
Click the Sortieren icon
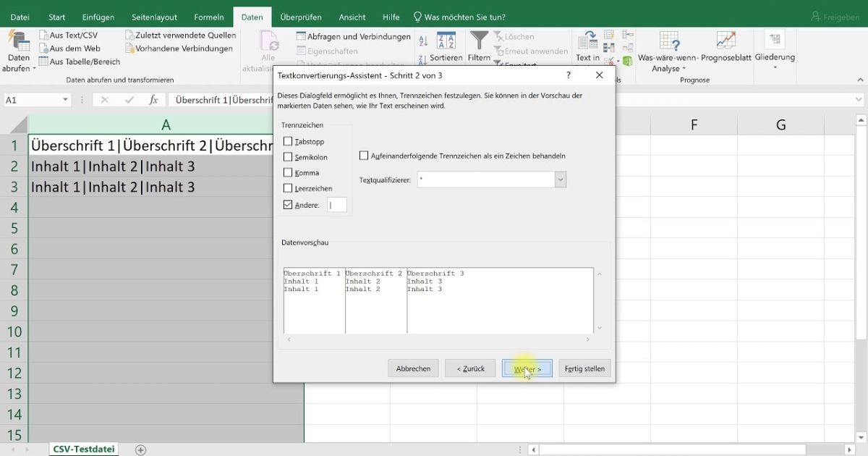coord(446,41)
